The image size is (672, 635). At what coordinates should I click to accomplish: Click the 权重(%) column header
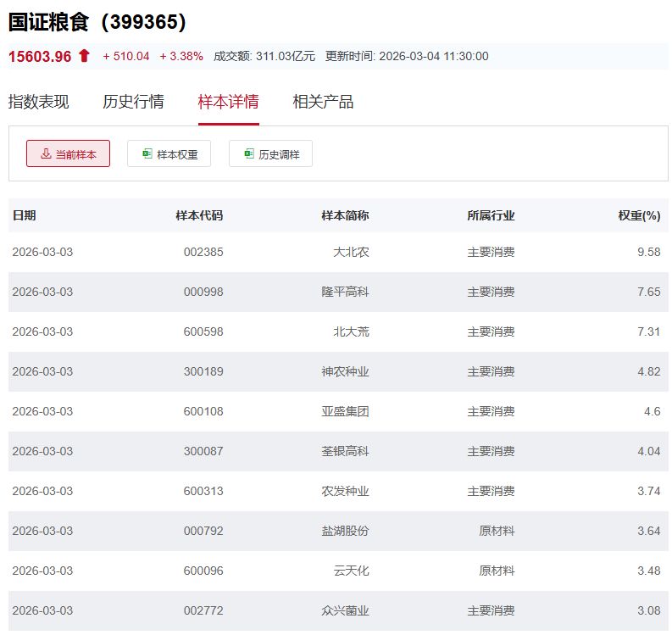tap(638, 215)
